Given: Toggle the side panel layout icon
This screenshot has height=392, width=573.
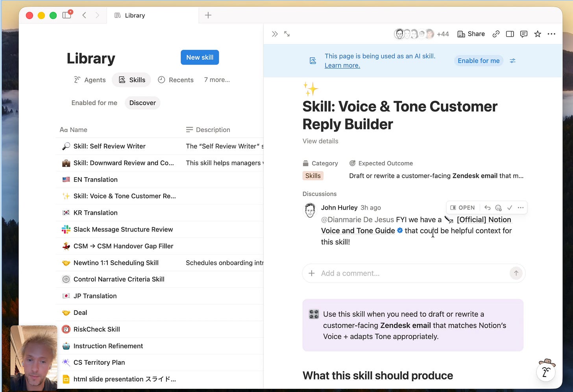Looking at the screenshot, I should coord(510,34).
